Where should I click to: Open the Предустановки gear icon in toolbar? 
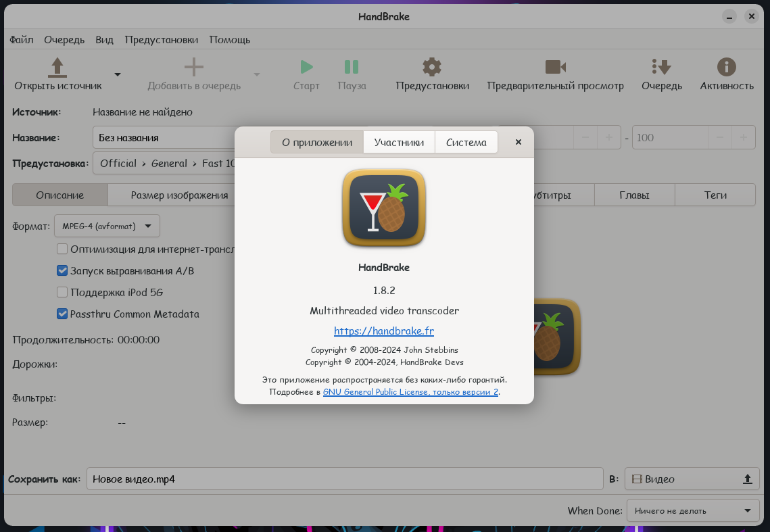(x=432, y=67)
